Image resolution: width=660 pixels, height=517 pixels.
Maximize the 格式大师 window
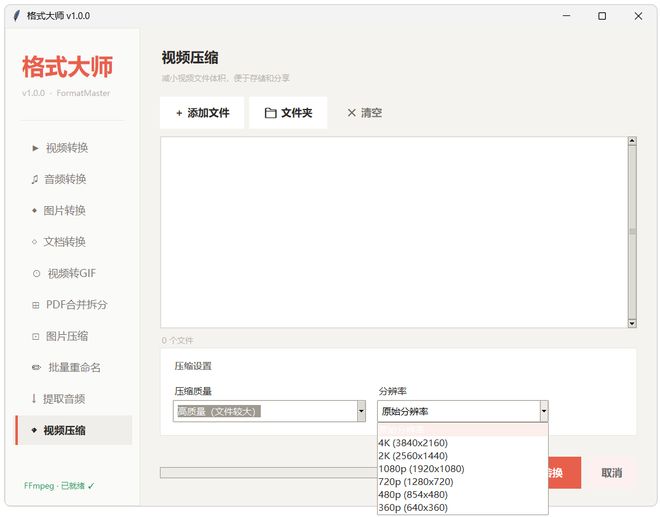[602, 16]
